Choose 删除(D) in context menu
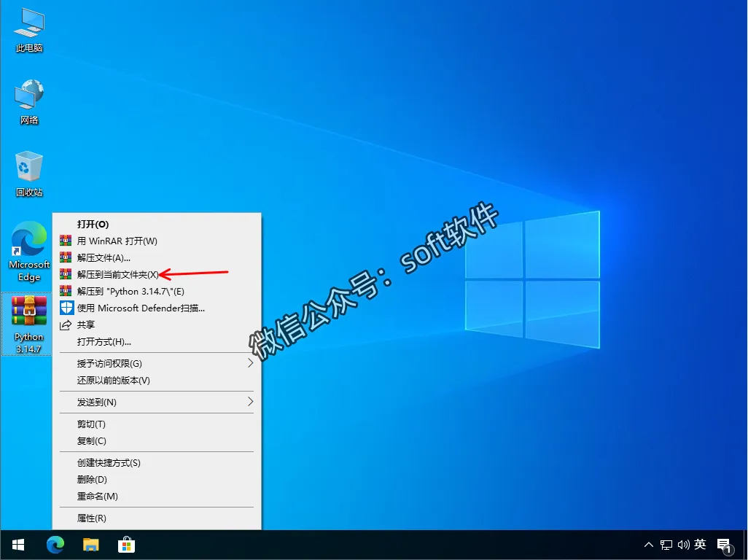 [x=157, y=479]
